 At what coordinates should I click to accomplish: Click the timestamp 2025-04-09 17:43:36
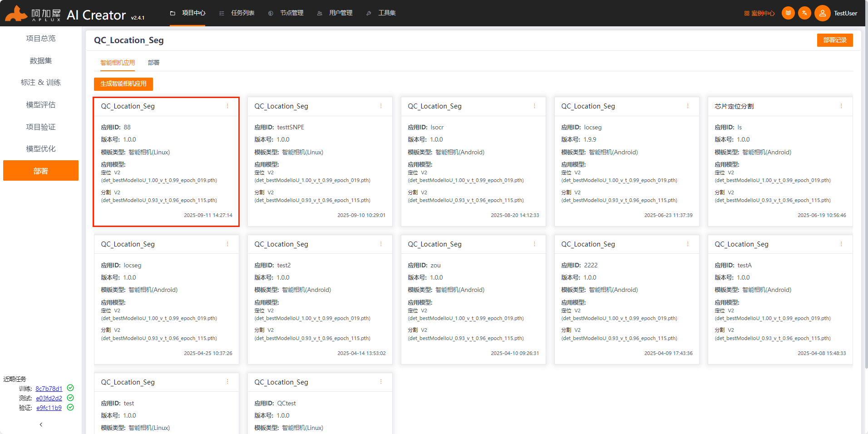[668, 353]
